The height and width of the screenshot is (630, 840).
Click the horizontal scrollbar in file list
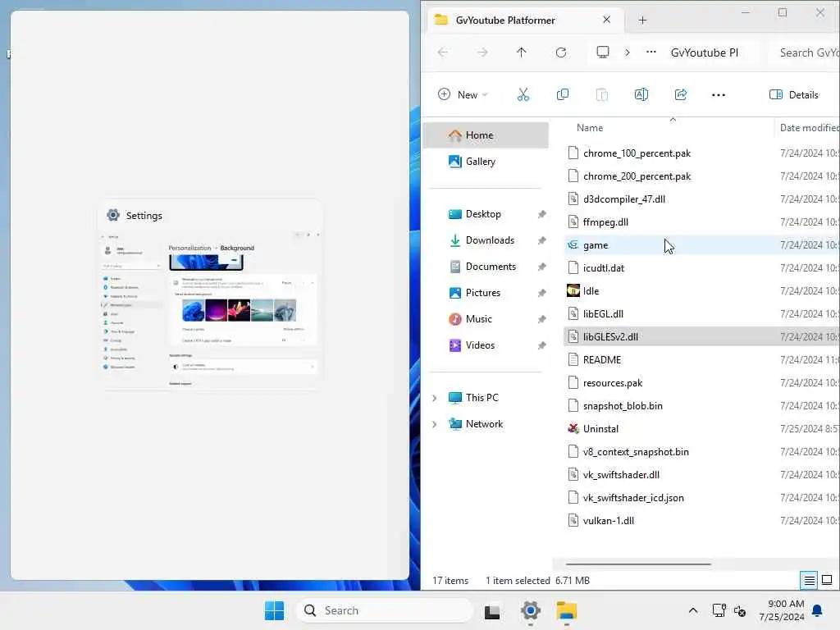pos(638,564)
